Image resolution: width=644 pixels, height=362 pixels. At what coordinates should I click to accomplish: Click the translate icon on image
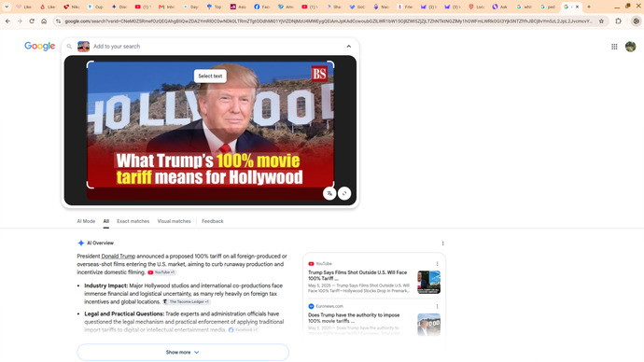(x=329, y=193)
